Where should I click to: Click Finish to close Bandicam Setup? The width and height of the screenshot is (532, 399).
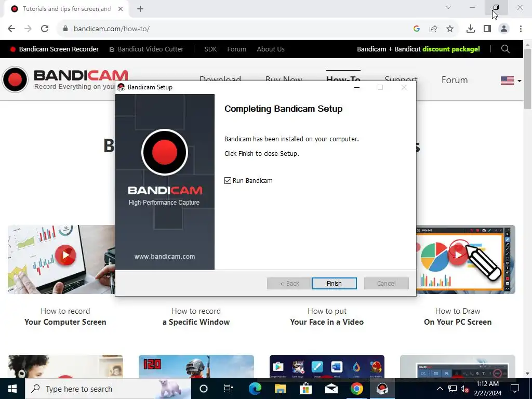coord(334,283)
